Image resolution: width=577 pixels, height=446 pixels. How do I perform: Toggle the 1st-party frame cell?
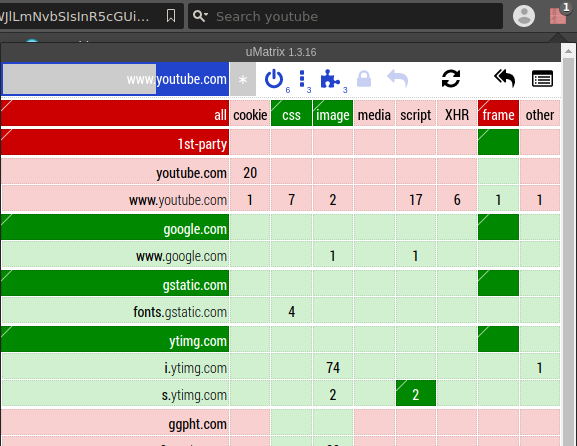[499, 142]
